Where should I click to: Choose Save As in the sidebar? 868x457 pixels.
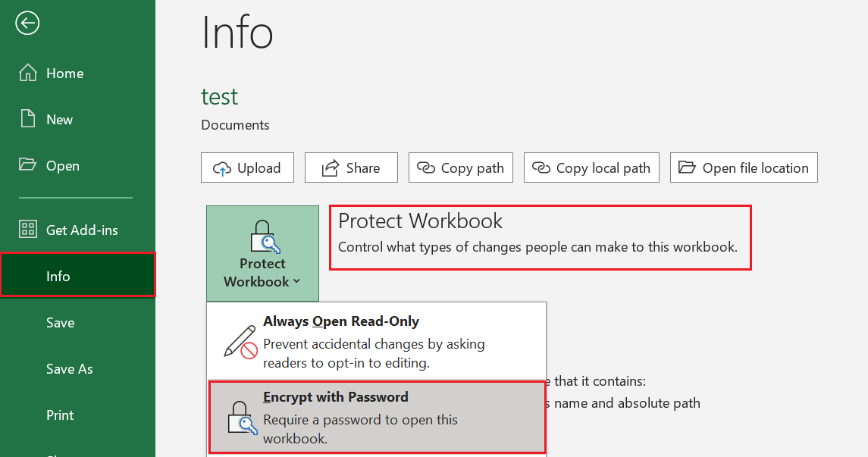(77, 369)
